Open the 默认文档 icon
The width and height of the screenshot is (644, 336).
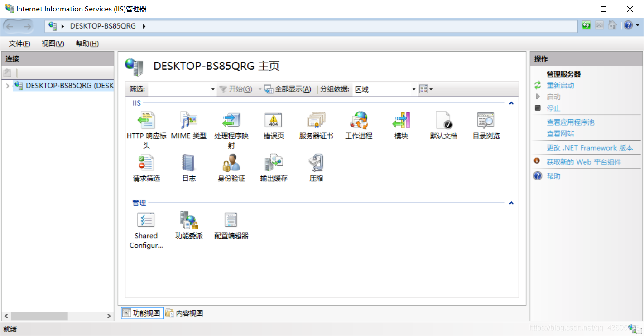coord(444,121)
